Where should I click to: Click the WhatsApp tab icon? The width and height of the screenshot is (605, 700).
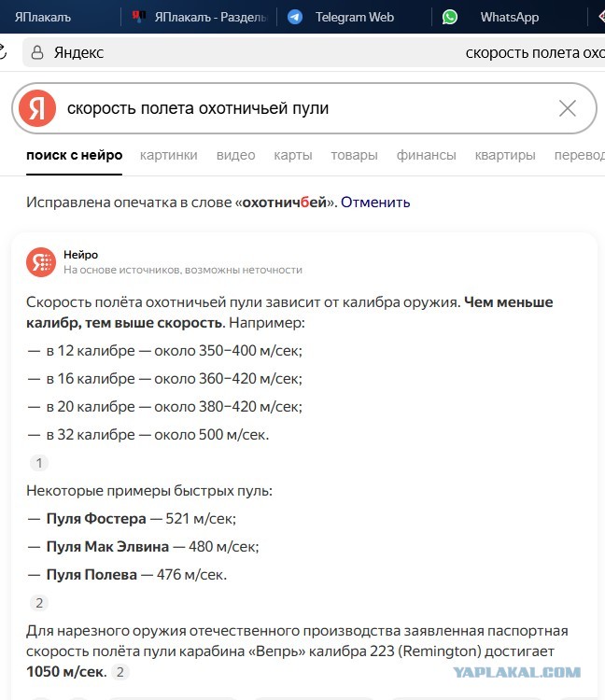click(x=450, y=17)
